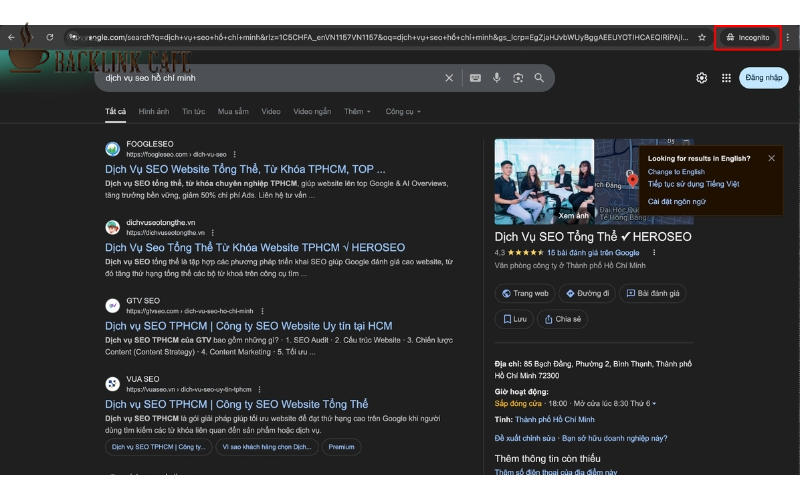Search by image with the Lens icon
This screenshot has width=800, height=500.
click(x=518, y=78)
